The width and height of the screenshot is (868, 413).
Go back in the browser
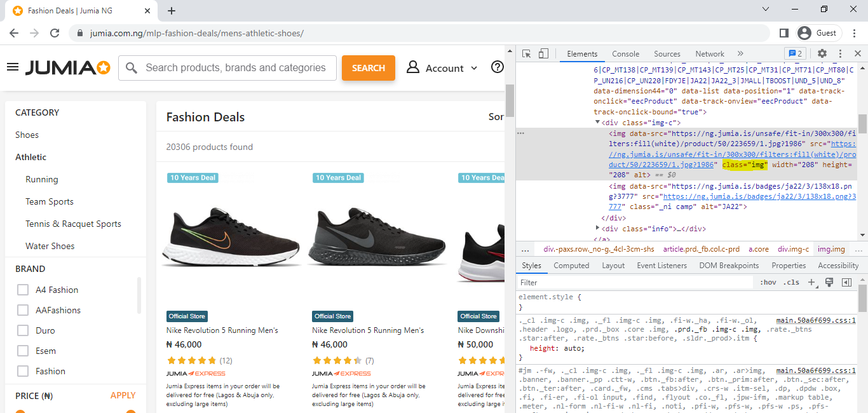[x=14, y=33]
